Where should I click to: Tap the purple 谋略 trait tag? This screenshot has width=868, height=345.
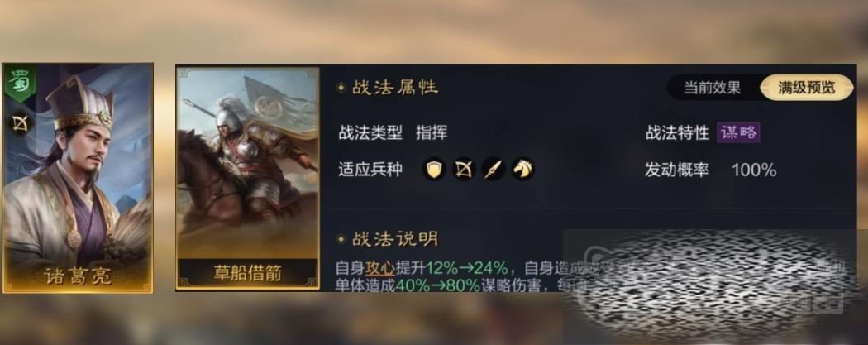738,133
